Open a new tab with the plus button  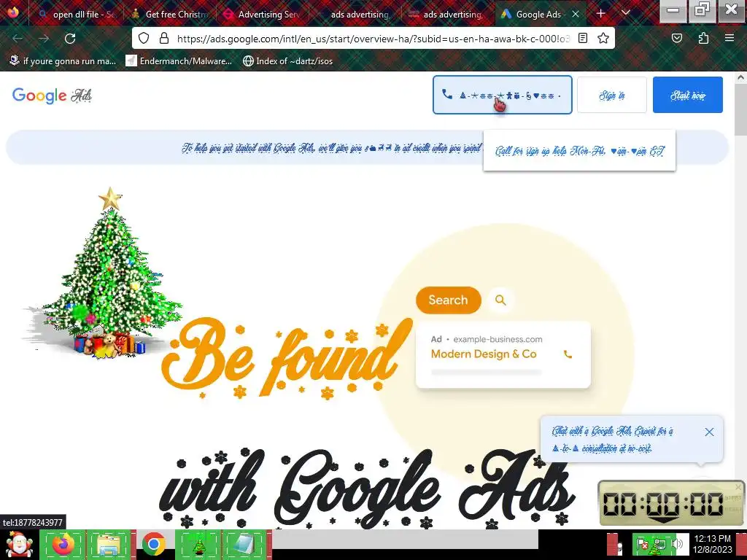click(x=601, y=14)
